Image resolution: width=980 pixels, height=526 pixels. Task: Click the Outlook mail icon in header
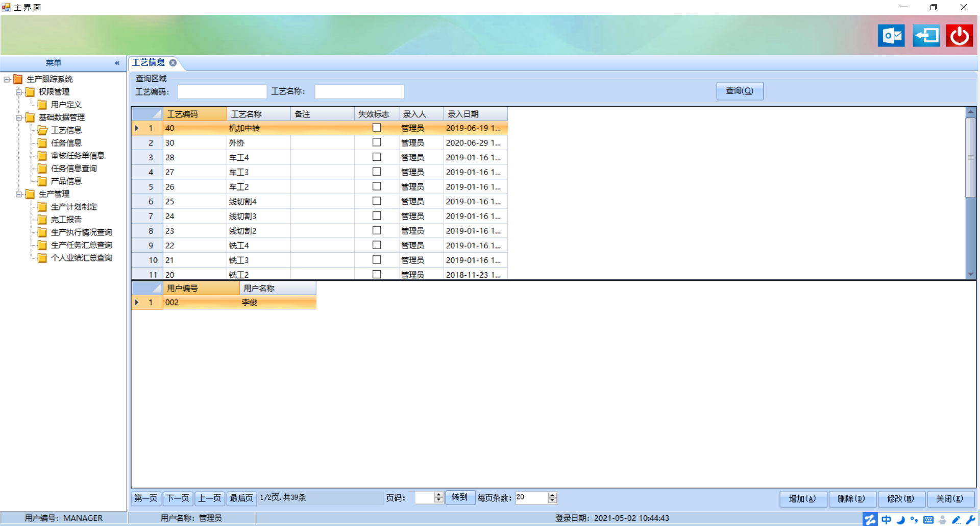pyautogui.click(x=891, y=36)
